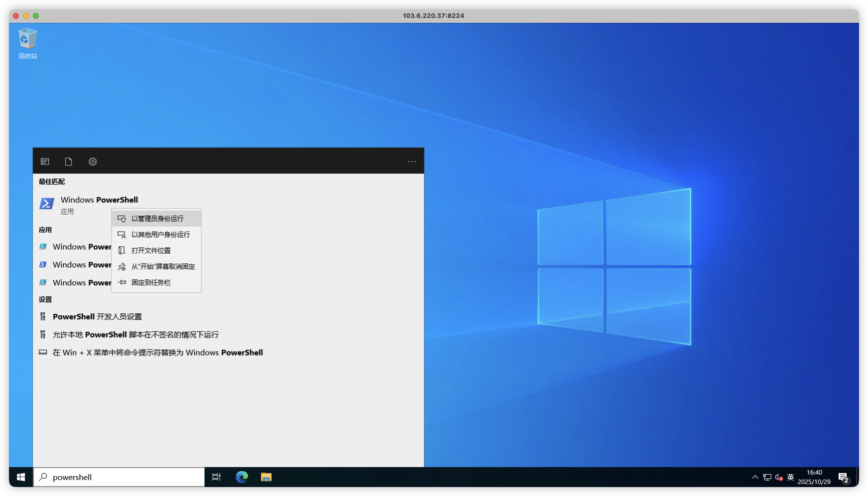868x496 pixels.
Task: Expand hidden system tray icons chevron
Action: 755,477
